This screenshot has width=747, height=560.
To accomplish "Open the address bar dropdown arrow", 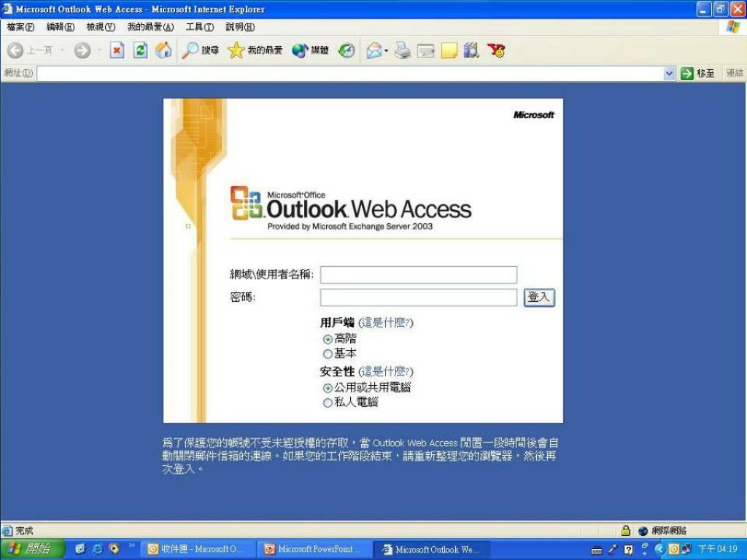I will [669, 74].
